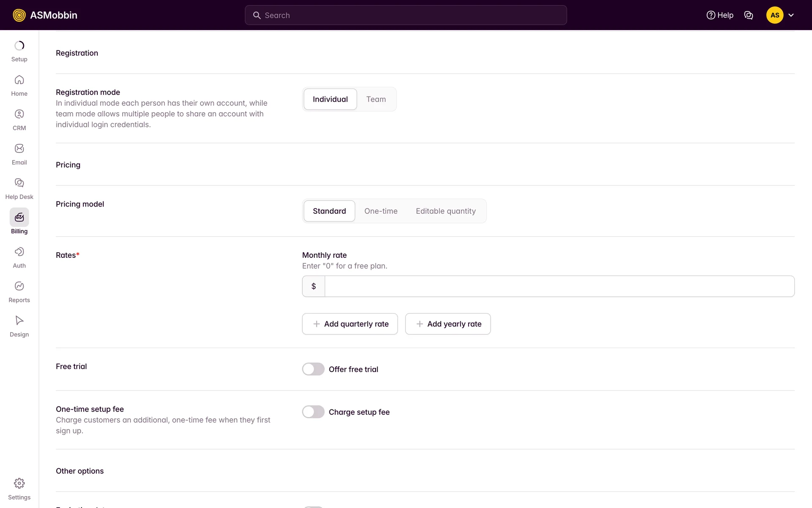Open the Auth section icon
812x508 pixels.
[x=19, y=252]
